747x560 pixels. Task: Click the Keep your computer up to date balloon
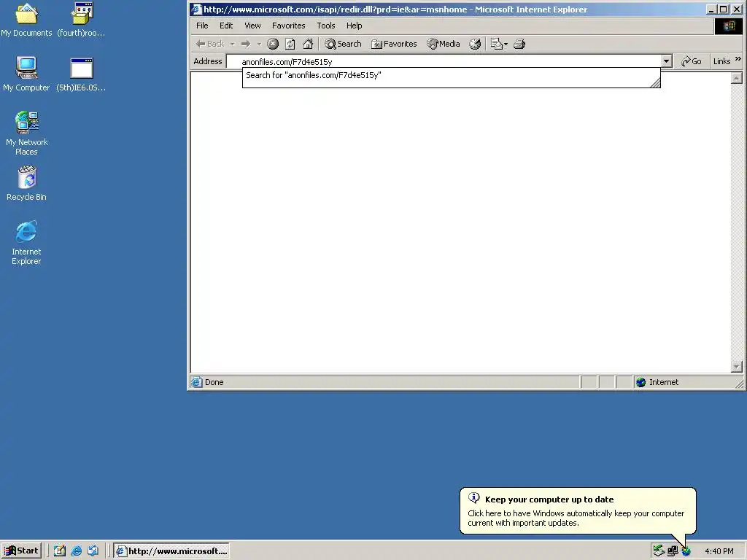[578, 511]
